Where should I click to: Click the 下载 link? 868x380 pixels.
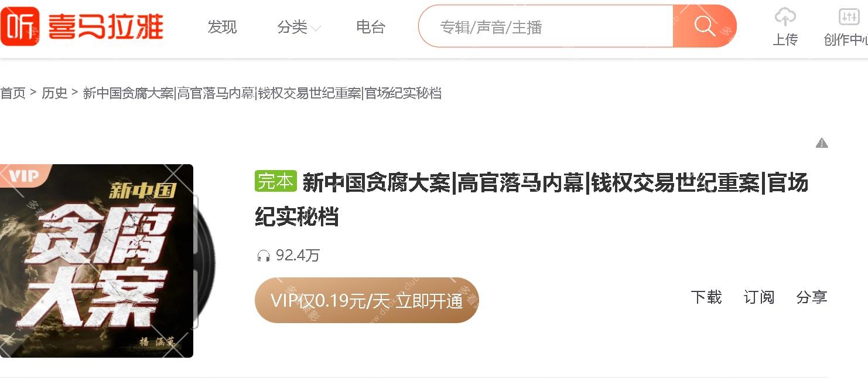(x=706, y=297)
